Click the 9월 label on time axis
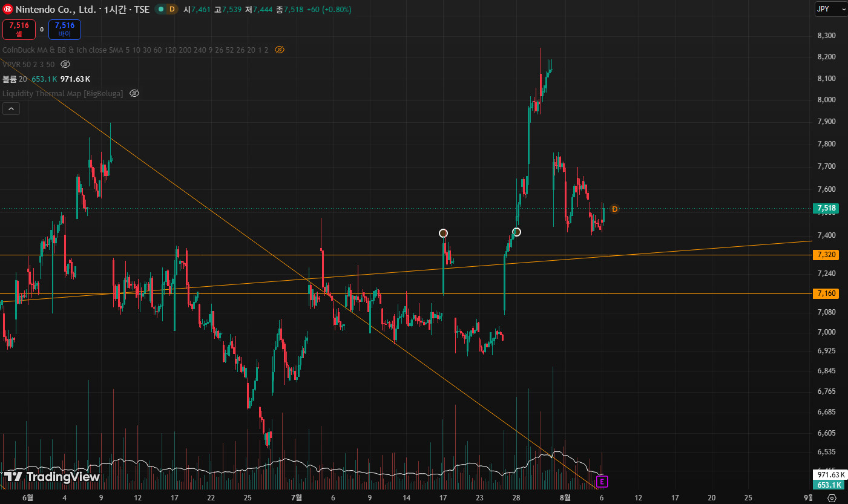This screenshot has height=504, width=848. pos(809,497)
